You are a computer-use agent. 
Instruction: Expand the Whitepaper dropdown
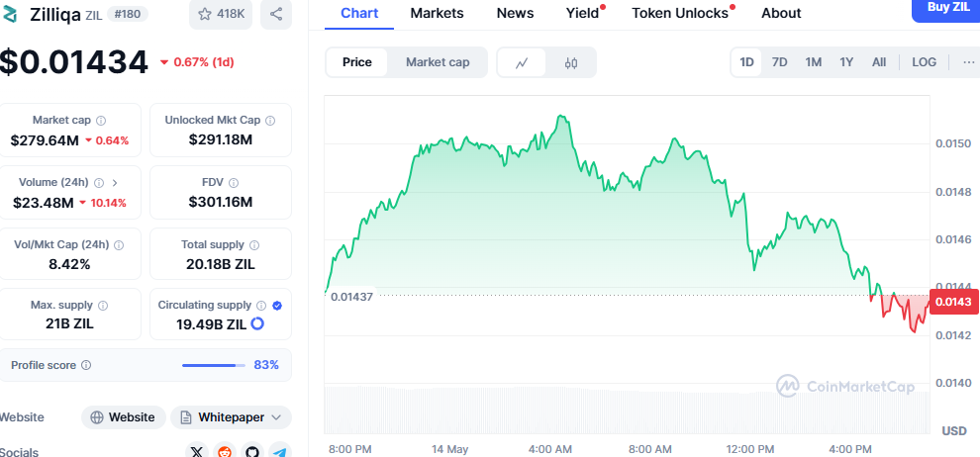tap(231, 417)
